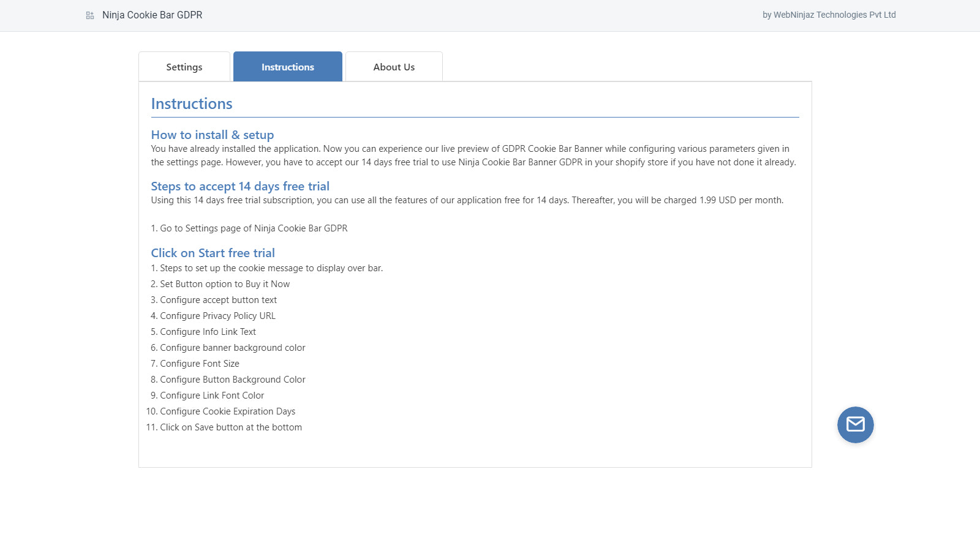The width and height of the screenshot is (980, 551).
Task: Click the mail contact floating button
Action: [x=855, y=424]
